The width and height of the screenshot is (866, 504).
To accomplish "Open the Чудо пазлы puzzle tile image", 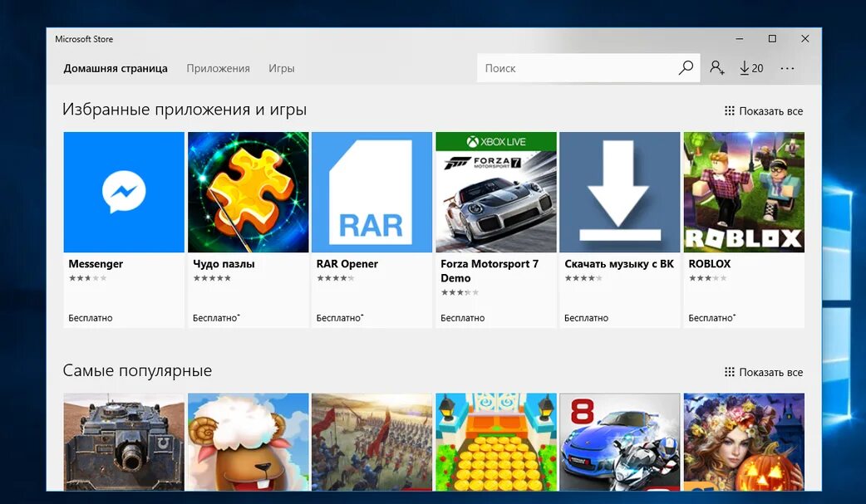I will [248, 192].
